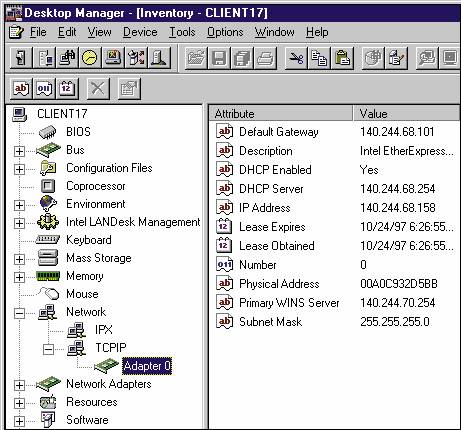Viewport: 461px width, 430px height.
Task: Select the Adapter 0 tree item
Action: (147, 366)
